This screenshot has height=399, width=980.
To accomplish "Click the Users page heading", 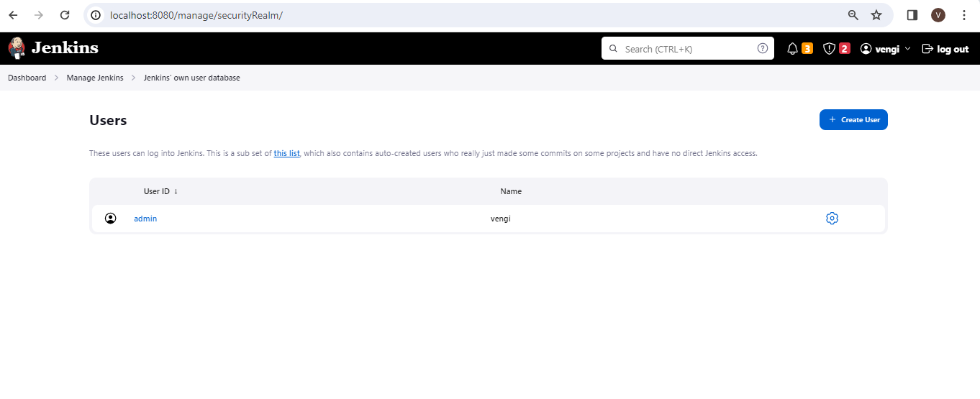I will pos(108,121).
